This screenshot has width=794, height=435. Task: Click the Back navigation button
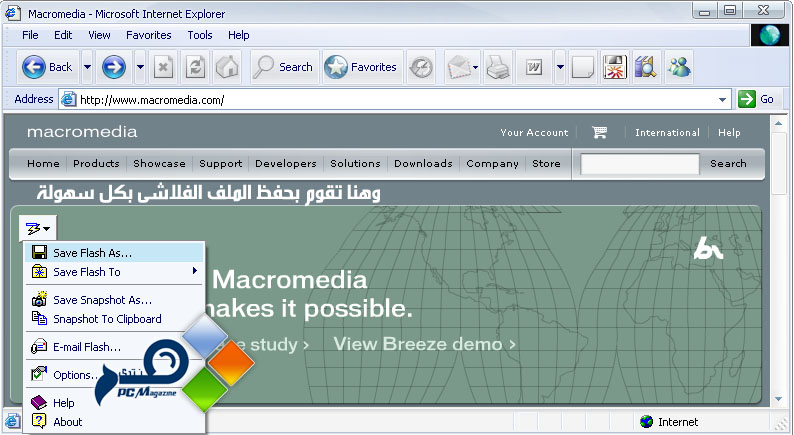(x=48, y=67)
